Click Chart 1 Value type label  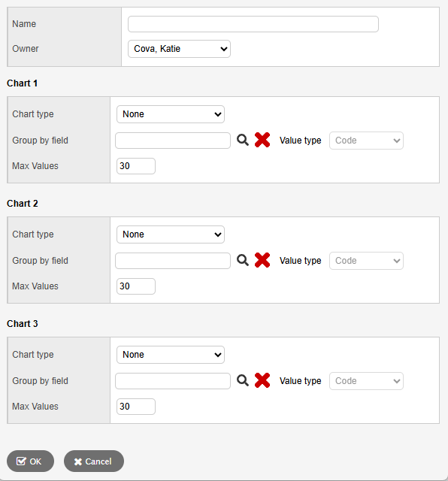tap(301, 141)
